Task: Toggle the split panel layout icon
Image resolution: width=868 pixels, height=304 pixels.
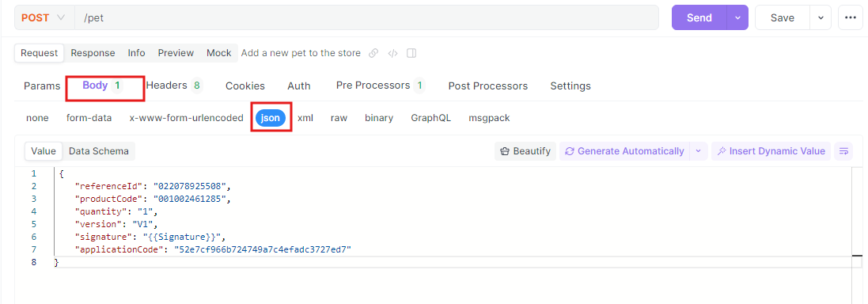Action: pos(411,53)
